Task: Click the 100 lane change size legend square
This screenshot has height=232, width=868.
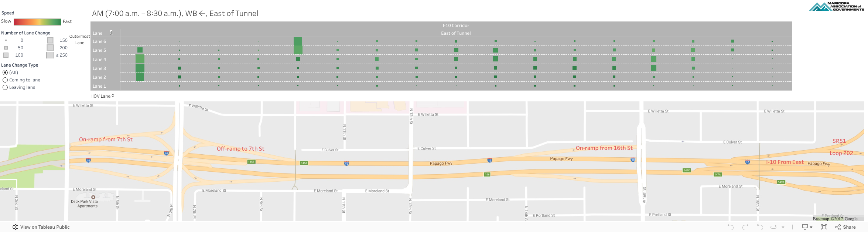Action: click(x=6, y=55)
